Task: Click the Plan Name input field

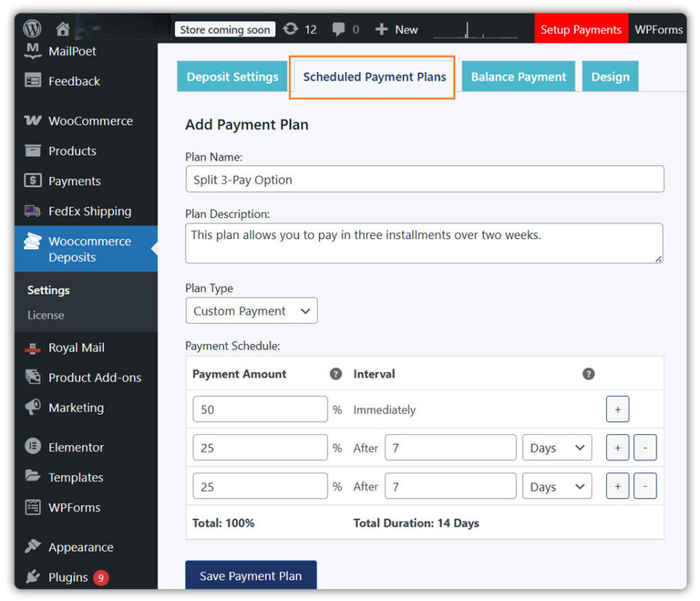Action: [x=424, y=180]
